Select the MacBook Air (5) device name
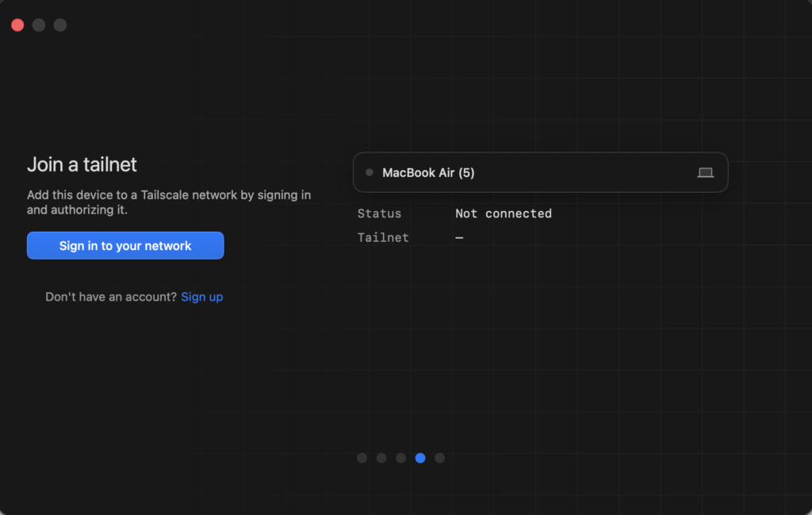This screenshot has height=515, width=812. coord(428,173)
